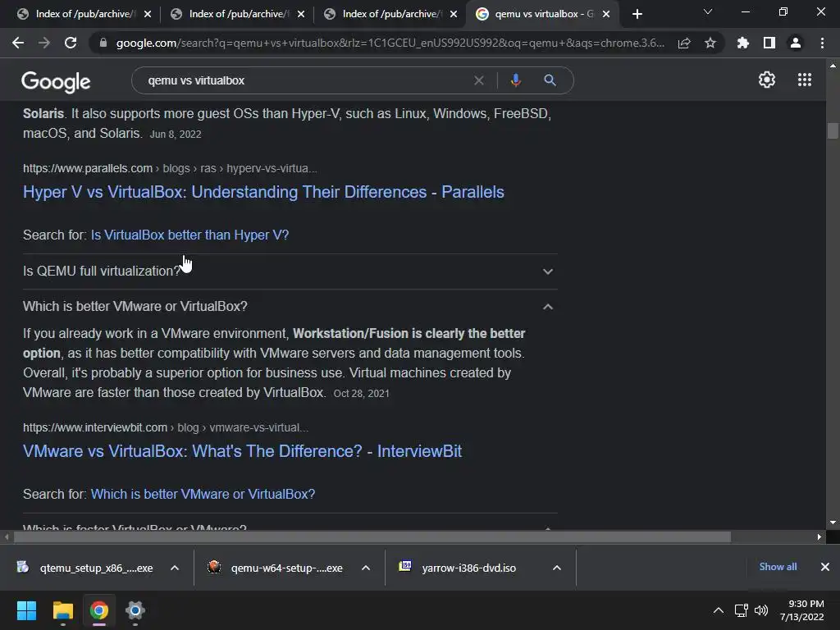Open the tab search dropdown arrow

tap(708, 11)
